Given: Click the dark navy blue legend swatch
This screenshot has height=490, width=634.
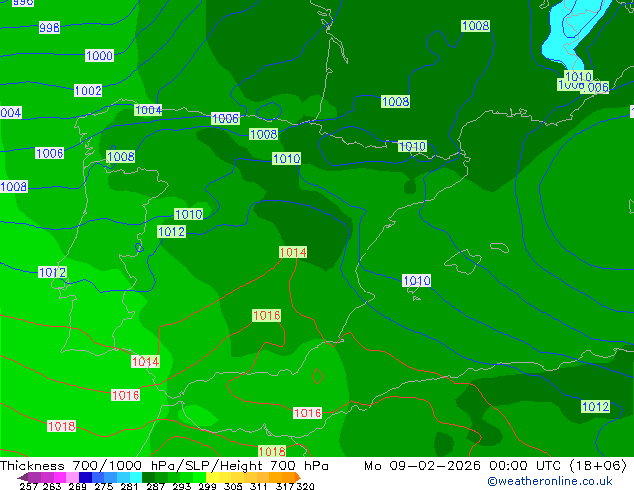Looking at the screenshot, I should [x=85, y=477].
